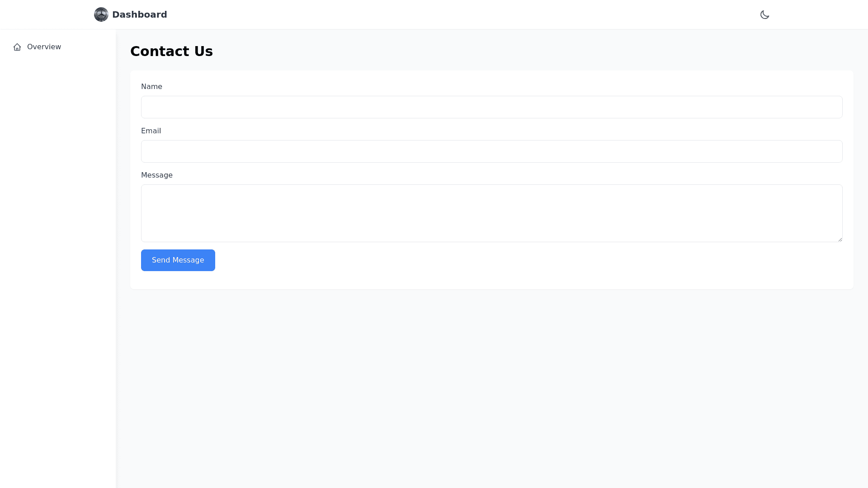The image size is (868, 488).
Task: Click white card space right of Send Message
Action: [x=497, y=260]
